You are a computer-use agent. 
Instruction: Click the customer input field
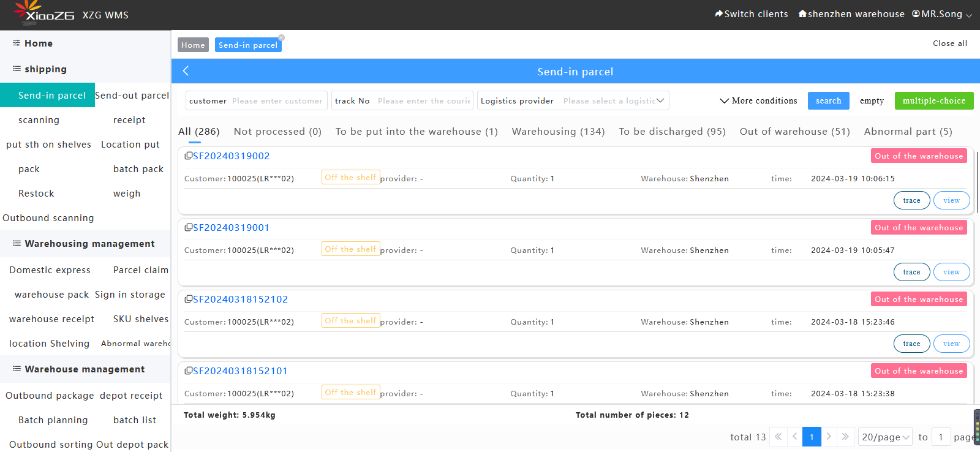tap(277, 101)
